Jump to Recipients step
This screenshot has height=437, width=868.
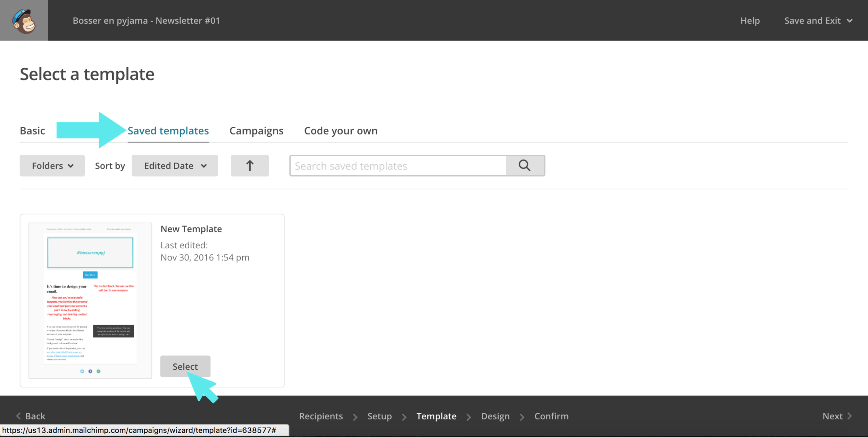(x=321, y=416)
